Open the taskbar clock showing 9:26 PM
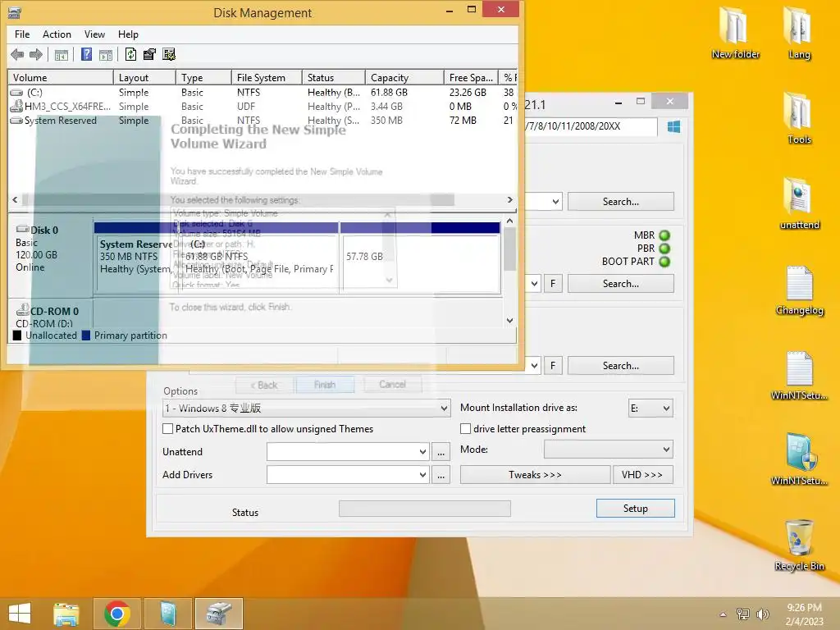 (804, 614)
